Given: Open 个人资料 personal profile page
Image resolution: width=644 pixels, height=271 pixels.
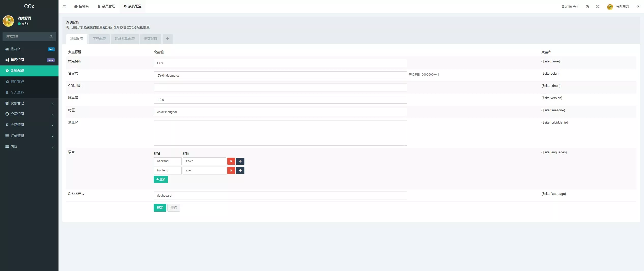Looking at the screenshot, I should pyautogui.click(x=17, y=92).
